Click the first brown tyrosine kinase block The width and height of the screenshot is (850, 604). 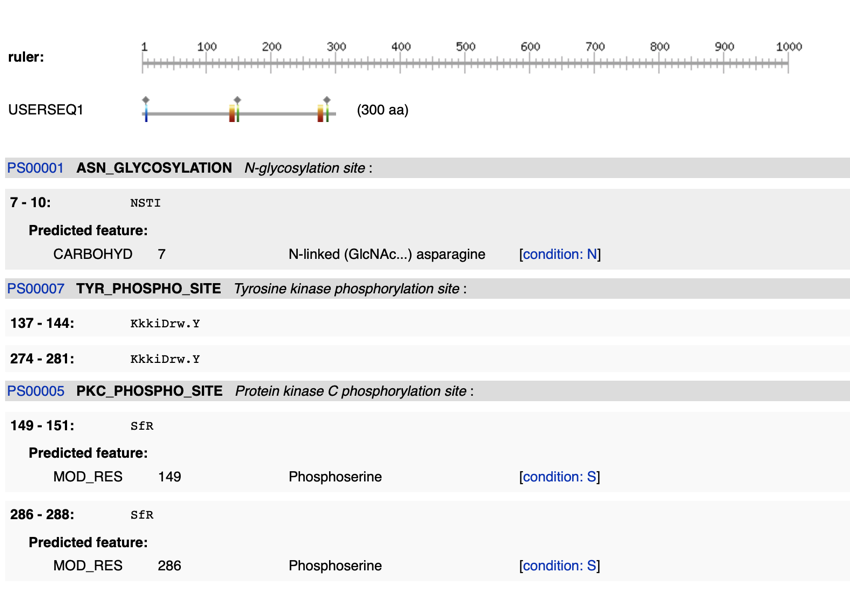point(232,115)
